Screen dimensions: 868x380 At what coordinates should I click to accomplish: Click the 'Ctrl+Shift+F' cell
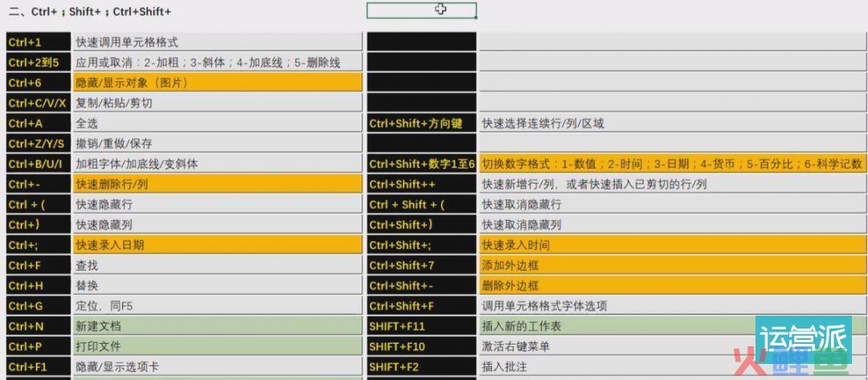(421, 305)
